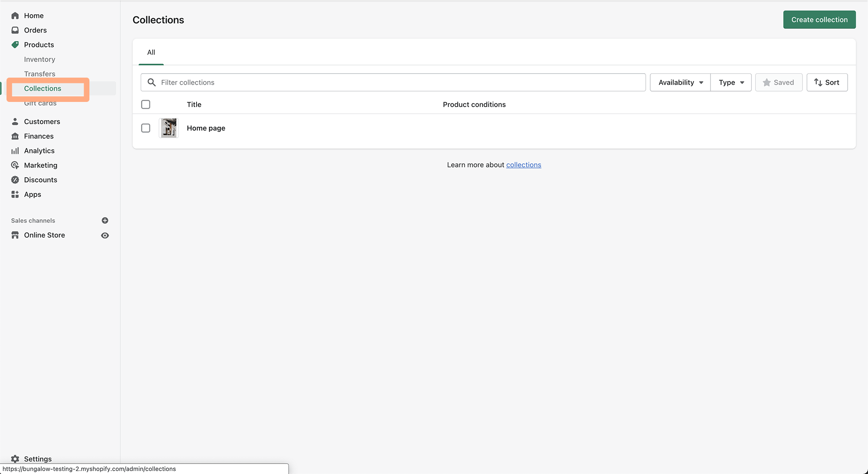
Task: Tick the select-all checkbox beside Title
Action: tap(146, 105)
